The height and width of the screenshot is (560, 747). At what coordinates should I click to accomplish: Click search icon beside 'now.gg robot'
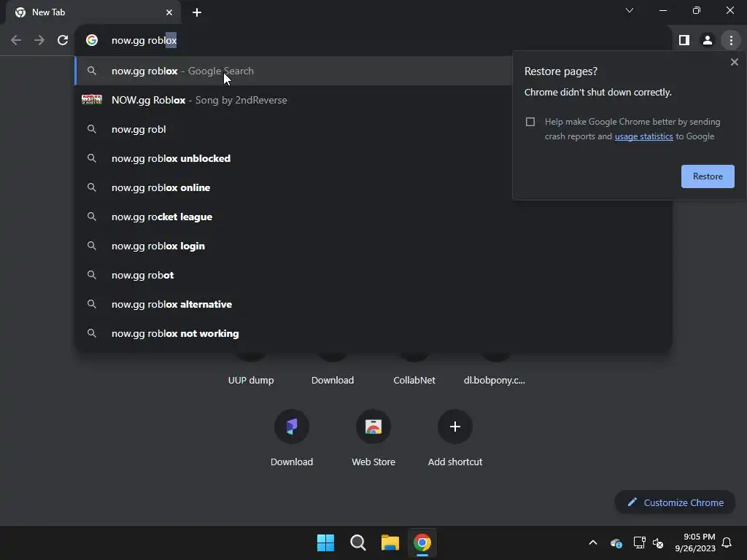point(92,275)
